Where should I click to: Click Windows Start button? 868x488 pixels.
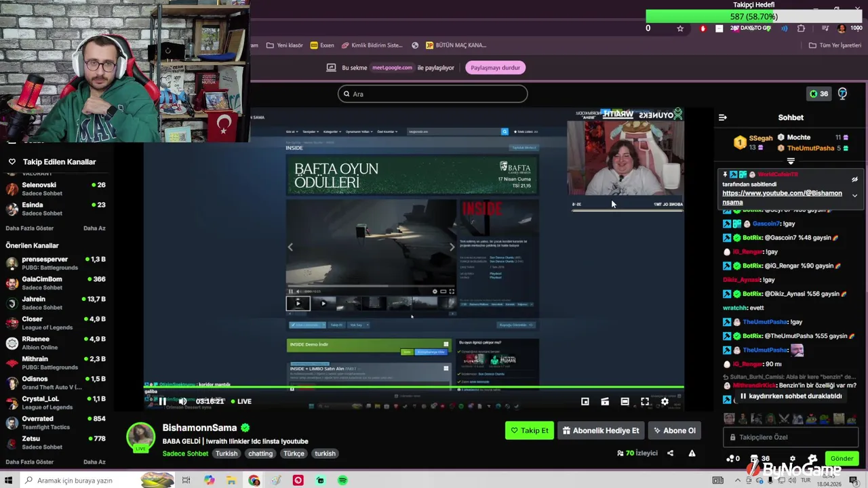9,481
